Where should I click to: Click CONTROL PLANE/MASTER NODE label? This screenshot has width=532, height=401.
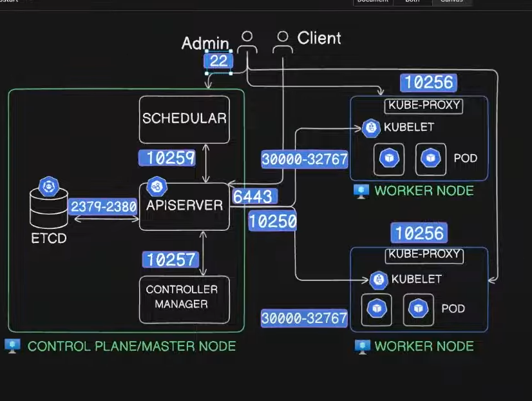tap(131, 346)
